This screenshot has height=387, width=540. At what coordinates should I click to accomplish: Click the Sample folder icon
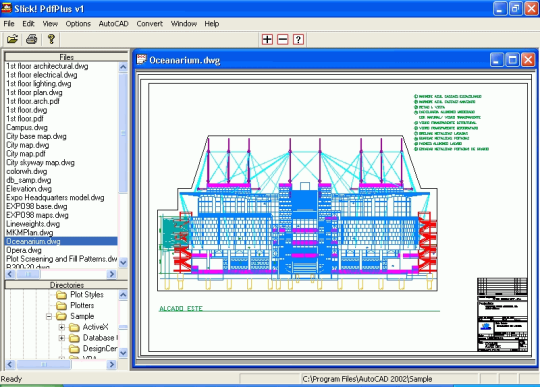click(61, 316)
